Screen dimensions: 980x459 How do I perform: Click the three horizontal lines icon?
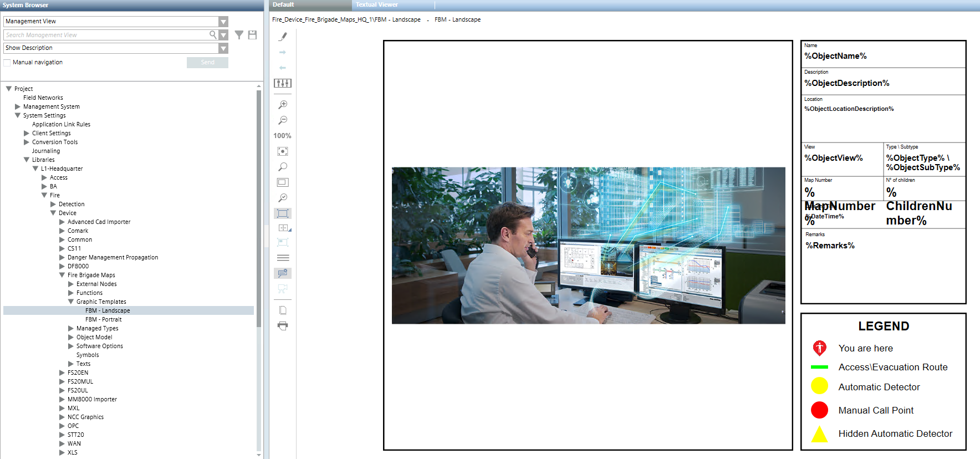[x=283, y=258]
